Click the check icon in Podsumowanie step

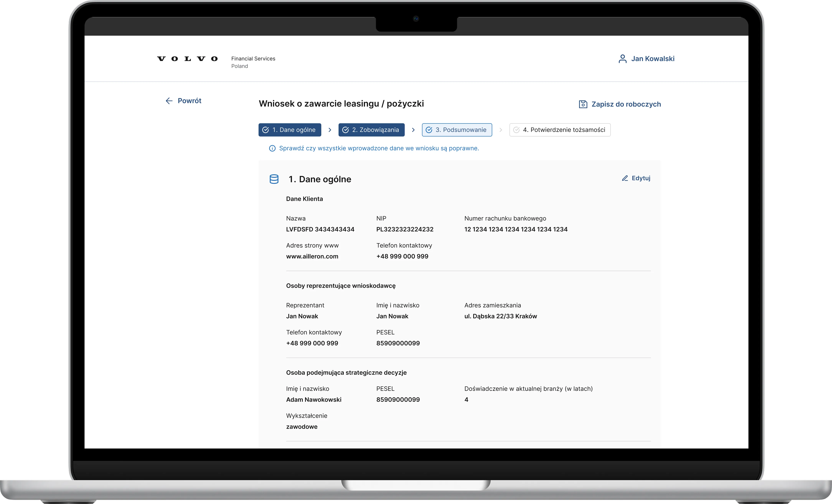click(x=429, y=130)
